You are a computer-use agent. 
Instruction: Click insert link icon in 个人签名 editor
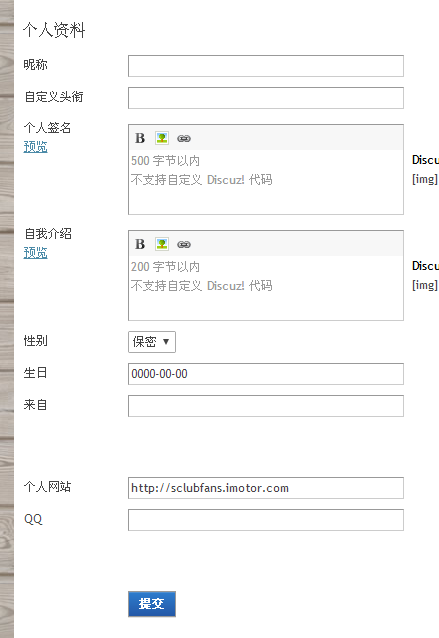coord(184,139)
